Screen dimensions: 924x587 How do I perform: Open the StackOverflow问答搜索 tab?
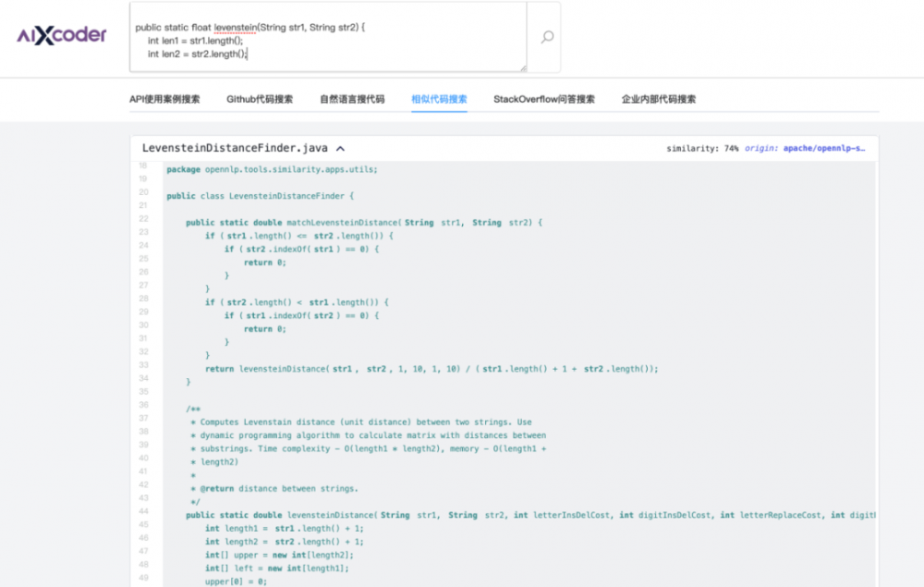(x=544, y=99)
